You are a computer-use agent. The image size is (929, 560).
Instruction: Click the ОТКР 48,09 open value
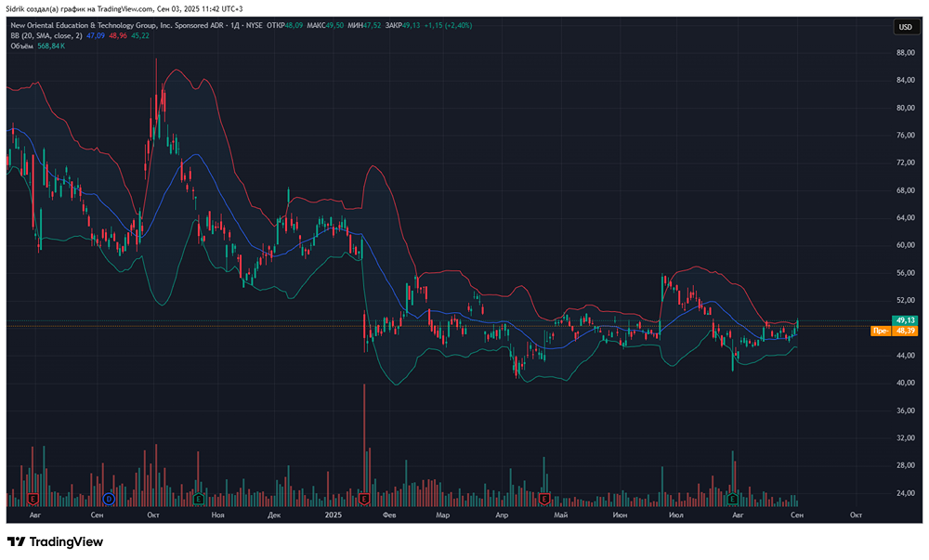(284, 25)
